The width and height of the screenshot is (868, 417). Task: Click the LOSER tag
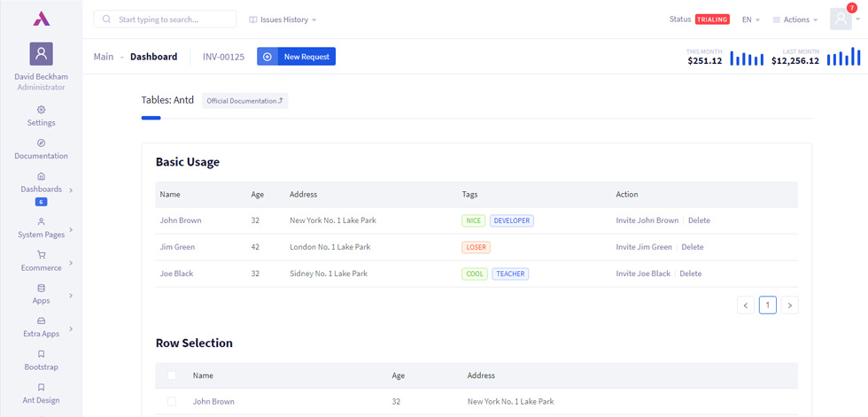477,247
